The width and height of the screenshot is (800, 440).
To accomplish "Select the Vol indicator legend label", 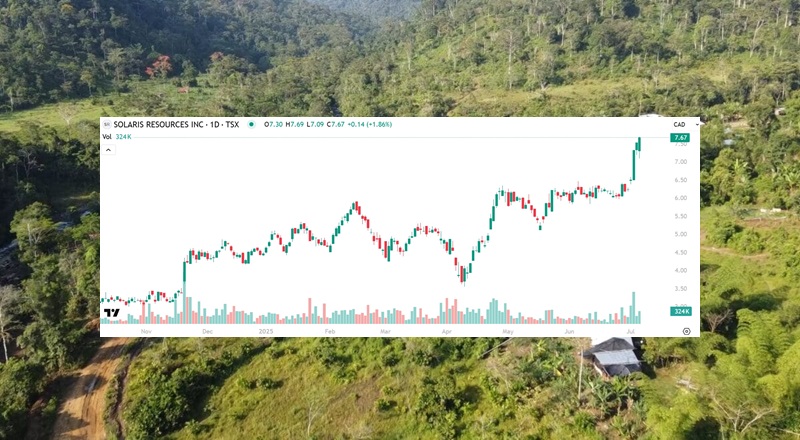I will [107, 137].
